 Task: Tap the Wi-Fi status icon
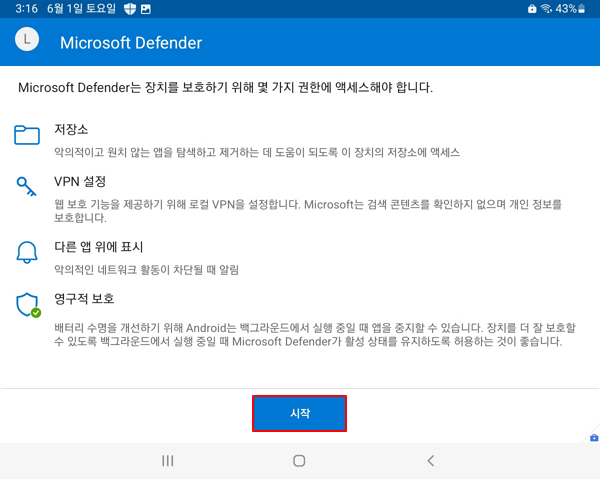click(x=546, y=8)
